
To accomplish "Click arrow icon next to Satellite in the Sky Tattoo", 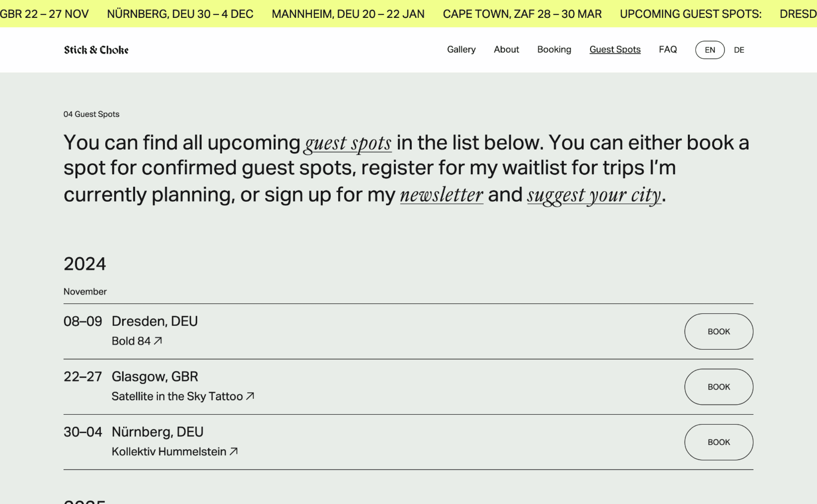I will (250, 396).
